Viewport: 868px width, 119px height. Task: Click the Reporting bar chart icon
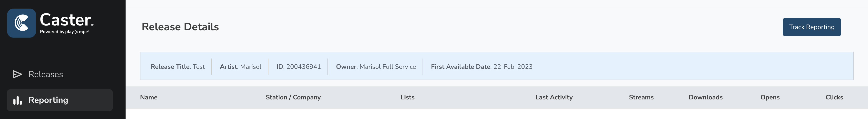pyautogui.click(x=18, y=100)
